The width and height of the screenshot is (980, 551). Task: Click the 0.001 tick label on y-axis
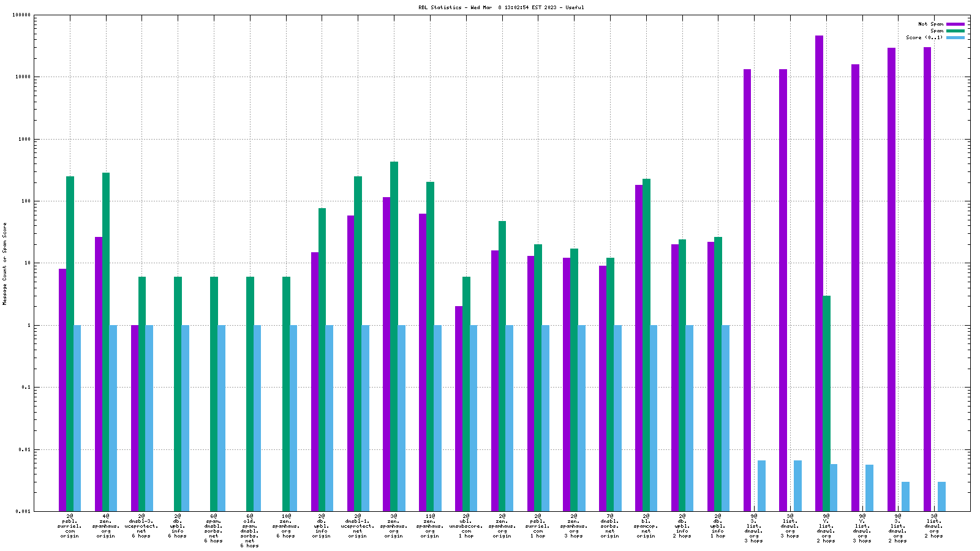point(23,511)
